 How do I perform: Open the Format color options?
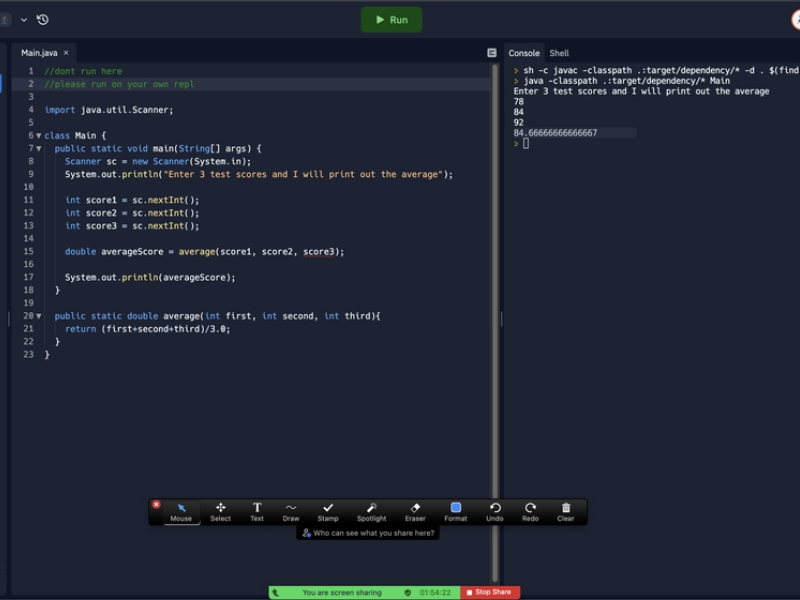tap(456, 512)
